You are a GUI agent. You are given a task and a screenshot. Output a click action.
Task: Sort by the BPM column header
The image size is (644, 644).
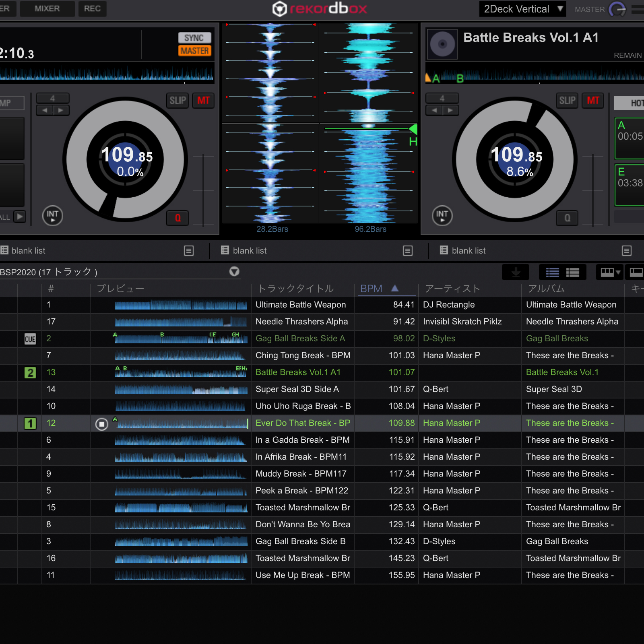tap(371, 289)
